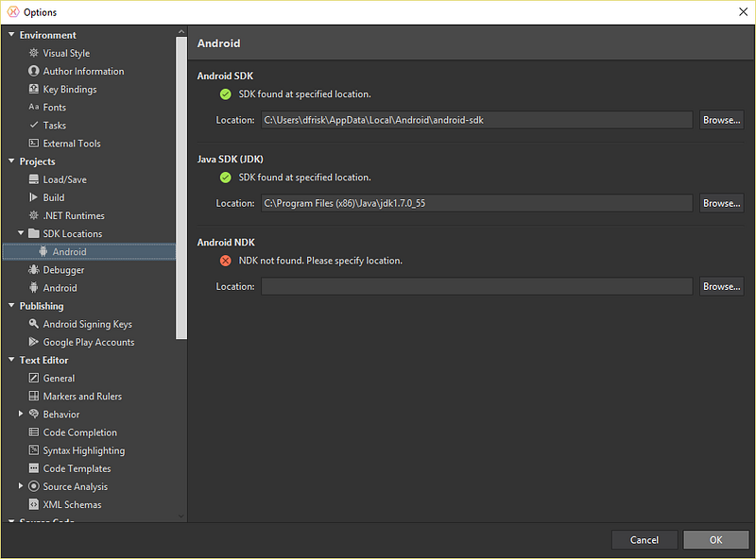Viewport: 756px width, 559px height.
Task: Click the tree scrollbar down arrow
Action: click(181, 517)
